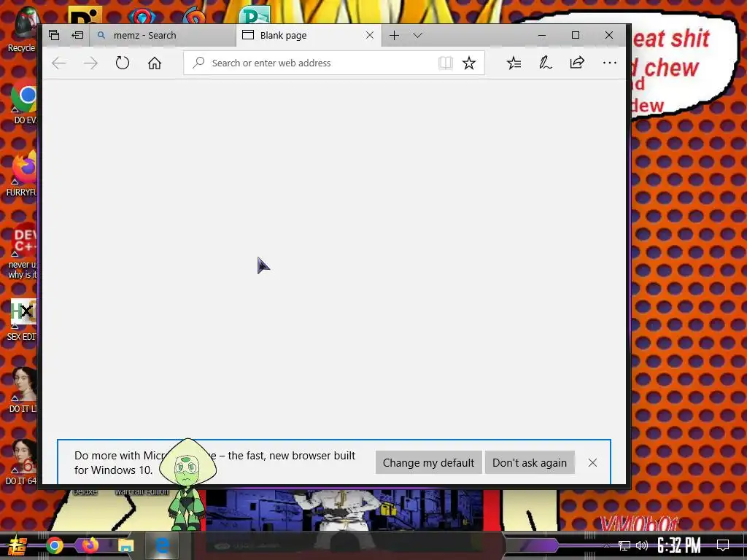Refresh the page in Edge
Viewport: 747px width, 560px height.
coord(123,63)
